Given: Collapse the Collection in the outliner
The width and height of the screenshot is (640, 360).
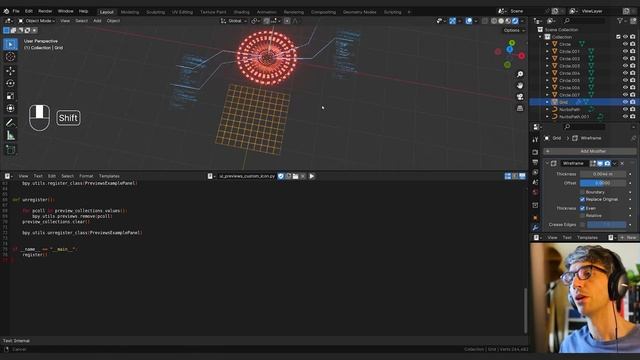Looking at the screenshot, I should tap(540, 37).
